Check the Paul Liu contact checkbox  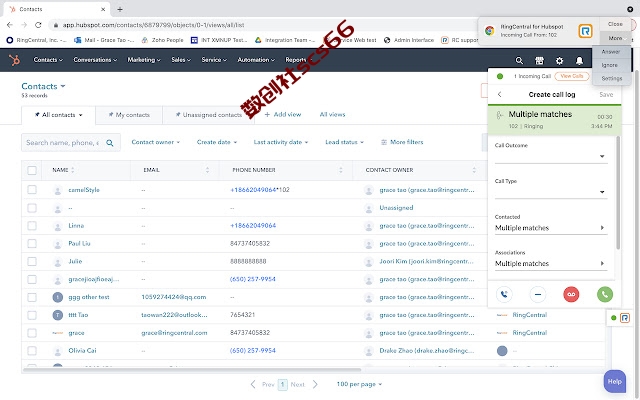click(x=32, y=244)
